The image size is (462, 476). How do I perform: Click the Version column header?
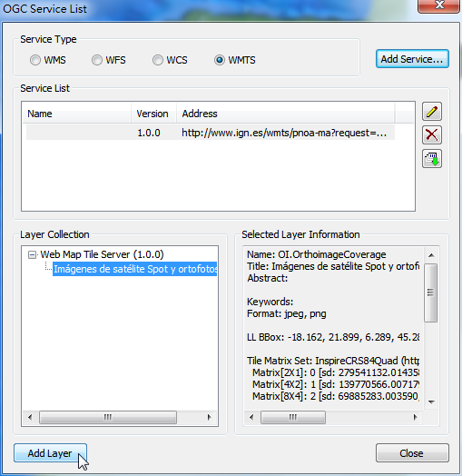pos(153,114)
